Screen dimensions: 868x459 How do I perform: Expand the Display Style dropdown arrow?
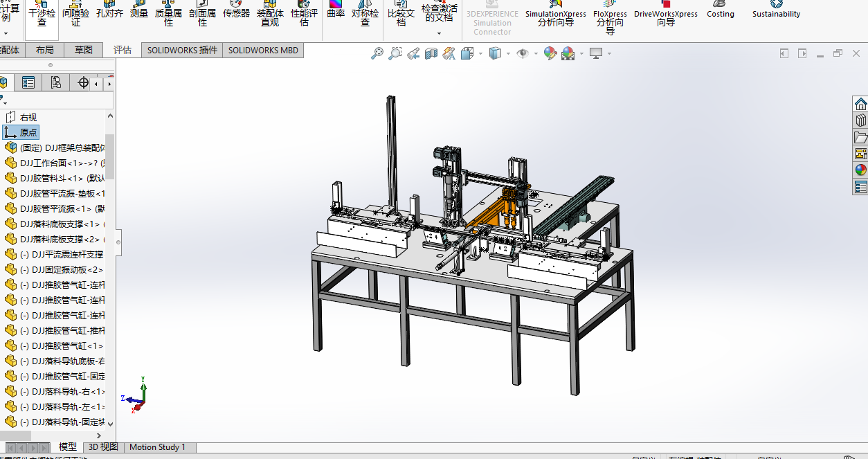click(509, 53)
